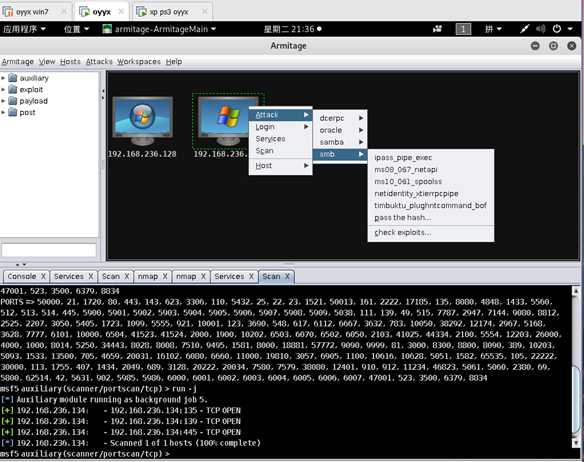Viewport: 584px width, 462px height.
Task: Switch to the Console tab
Action: click(22, 276)
